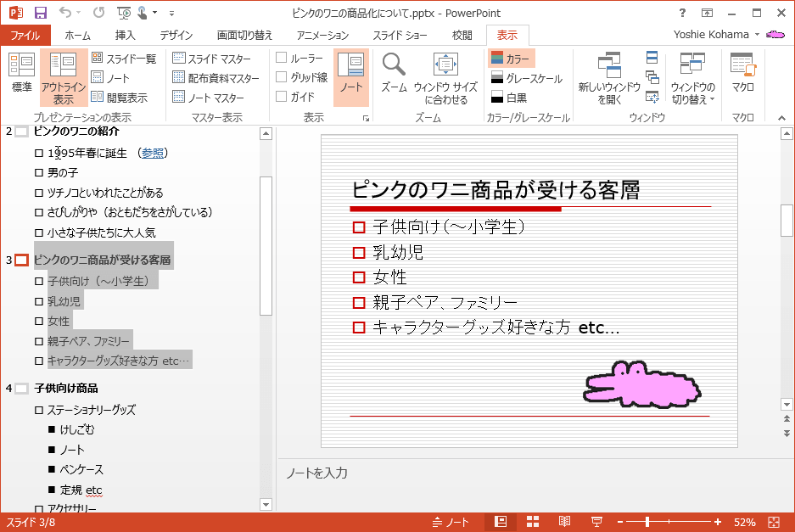Open Slide Master (スライド マスター)

click(x=212, y=59)
